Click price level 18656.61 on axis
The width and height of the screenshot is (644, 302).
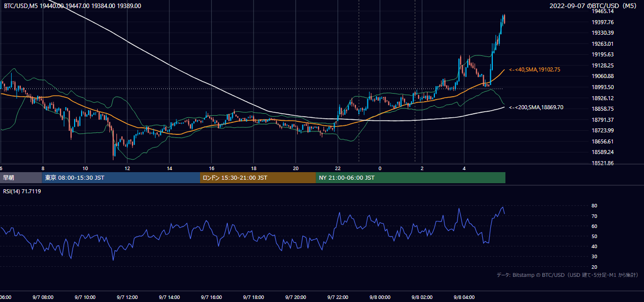(x=603, y=141)
